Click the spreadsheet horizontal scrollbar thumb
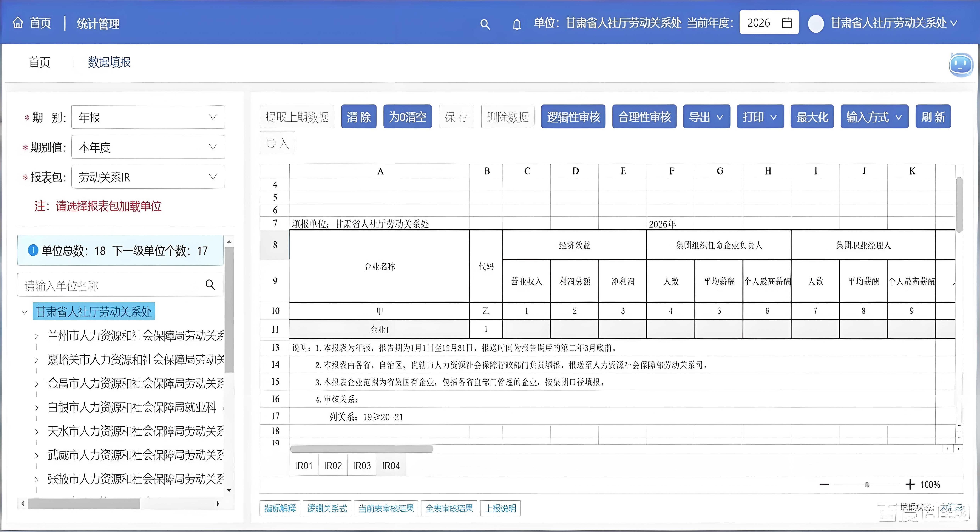 click(x=361, y=449)
